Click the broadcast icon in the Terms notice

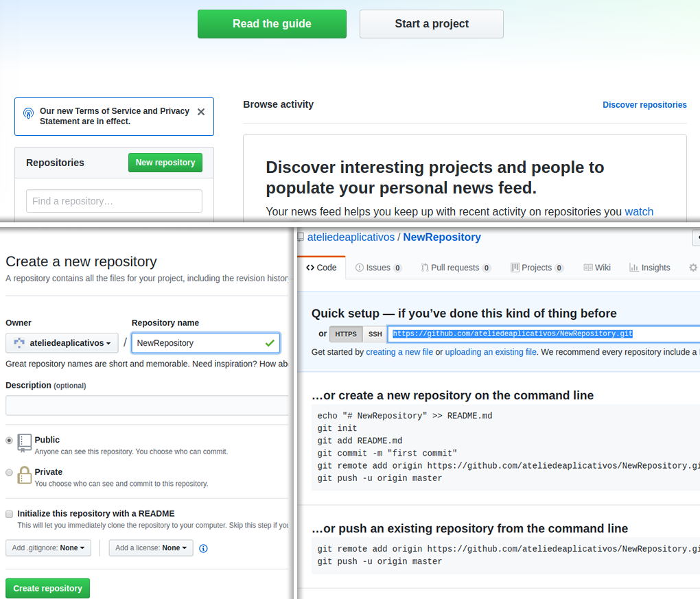(27, 111)
